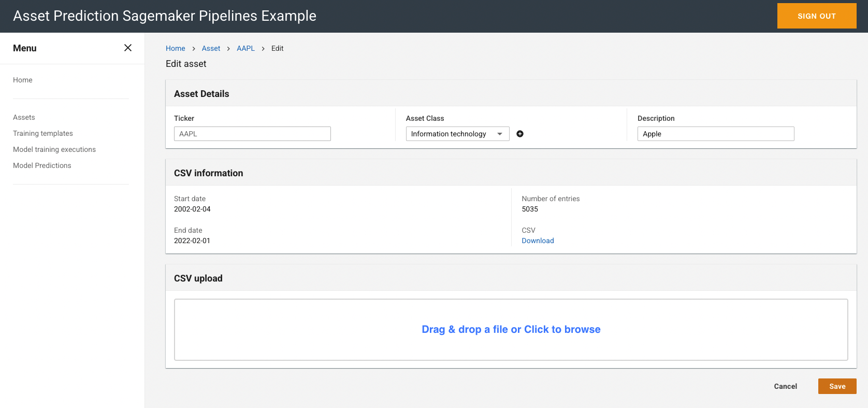Open Training templates menu item

(43, 133)
